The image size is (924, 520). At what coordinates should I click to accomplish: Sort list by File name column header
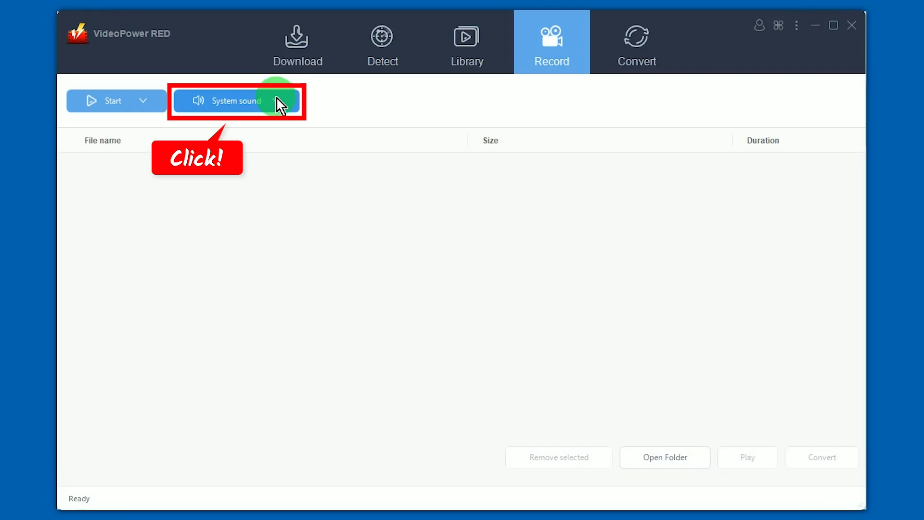(103, 141)
